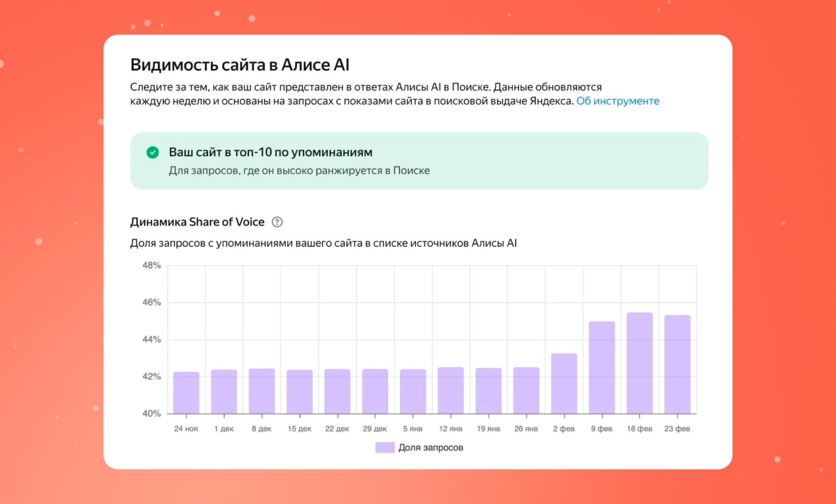Click the 23 фев bar
This screenshot has width=836, height=504.
(x=677, y=364)
